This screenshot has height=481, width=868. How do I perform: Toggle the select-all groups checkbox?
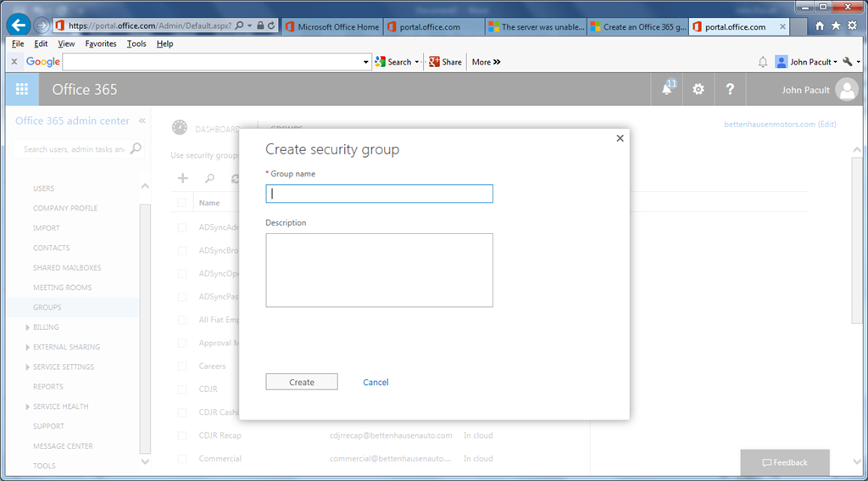coord(181,203)
